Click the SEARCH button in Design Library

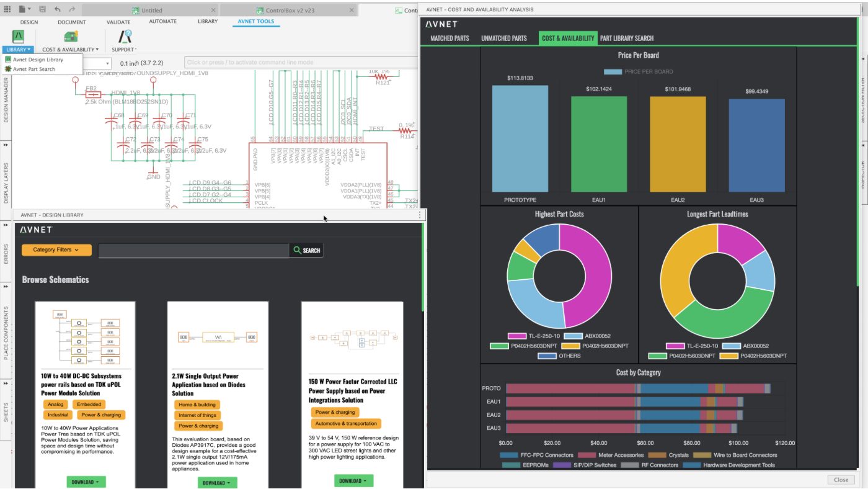click(307, 251)
